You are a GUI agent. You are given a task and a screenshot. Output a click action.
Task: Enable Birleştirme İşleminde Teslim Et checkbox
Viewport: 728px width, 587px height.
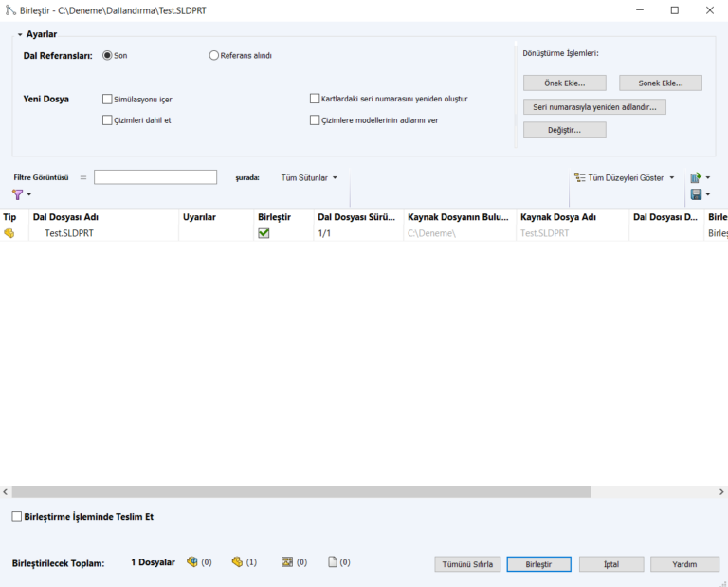click(16, 517)
